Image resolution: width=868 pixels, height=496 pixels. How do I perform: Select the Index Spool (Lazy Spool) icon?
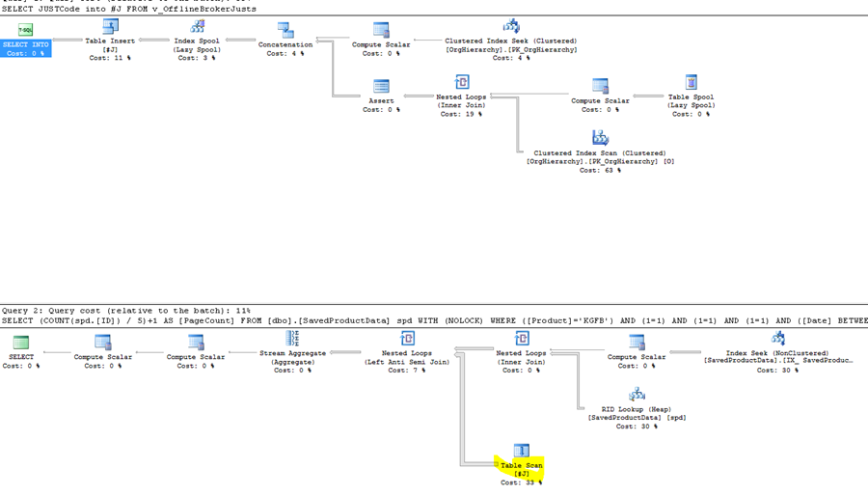point(197,27)
